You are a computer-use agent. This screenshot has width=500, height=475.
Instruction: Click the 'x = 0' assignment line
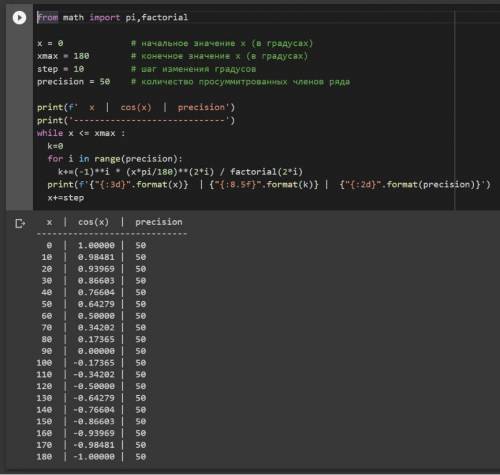50,43
